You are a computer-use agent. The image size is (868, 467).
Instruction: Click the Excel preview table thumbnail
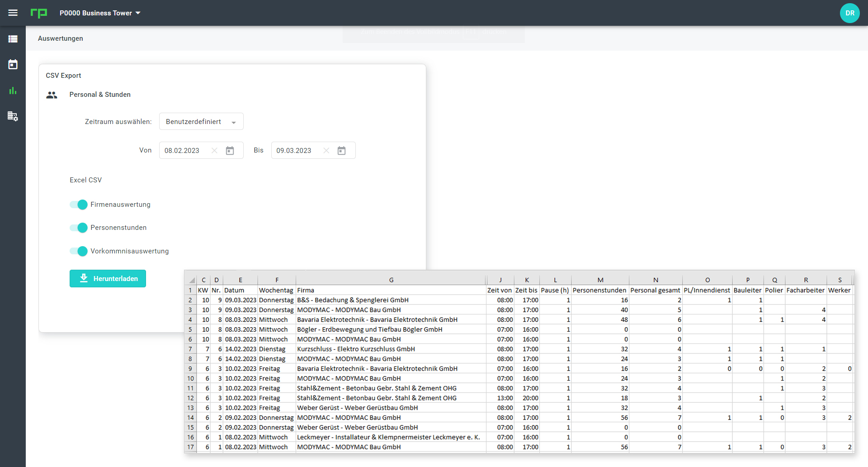coord(519,362)
